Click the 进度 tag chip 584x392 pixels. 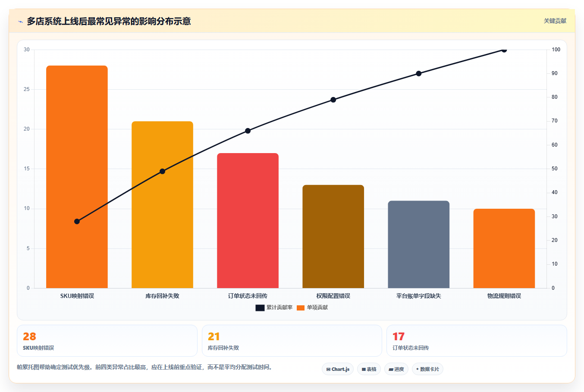[396, 369]
